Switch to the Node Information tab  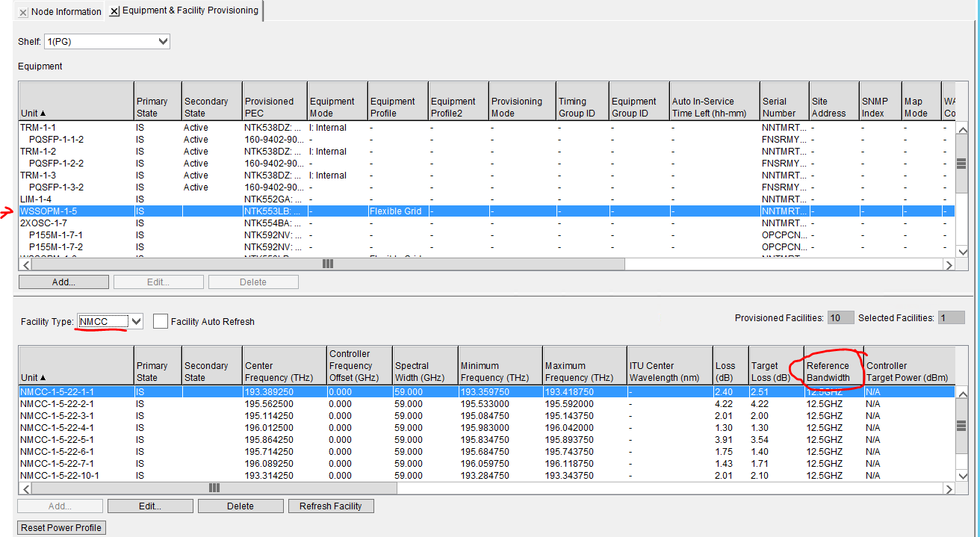pos(66,11)
